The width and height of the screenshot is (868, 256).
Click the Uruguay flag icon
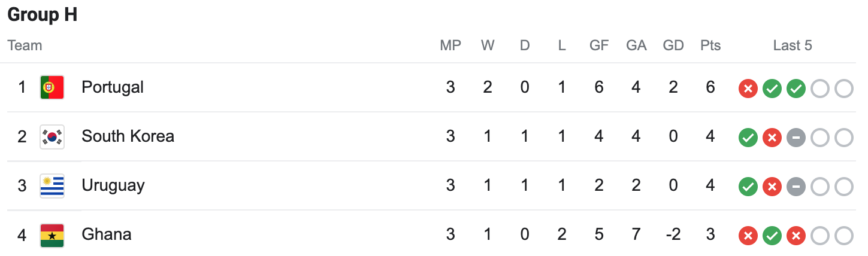pos(52,185)
